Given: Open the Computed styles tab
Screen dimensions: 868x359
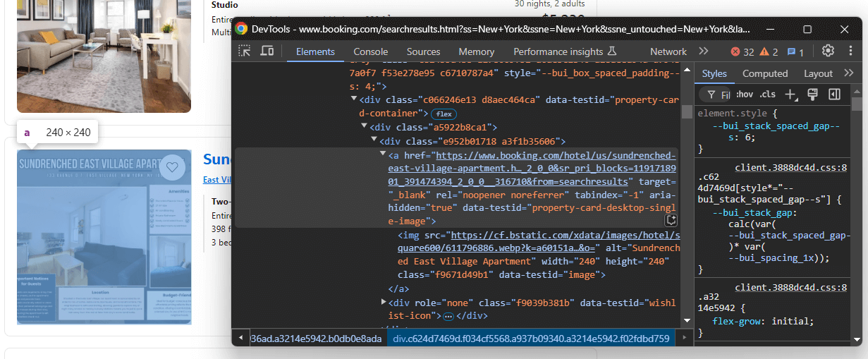Looking at the screenshot, I should pyautogui.click(x=764, y=73).
